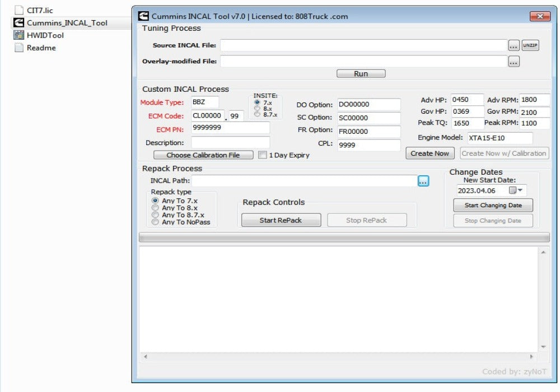
Task: Select INSITE 8.x radio option
Action: tap(257, 109)
